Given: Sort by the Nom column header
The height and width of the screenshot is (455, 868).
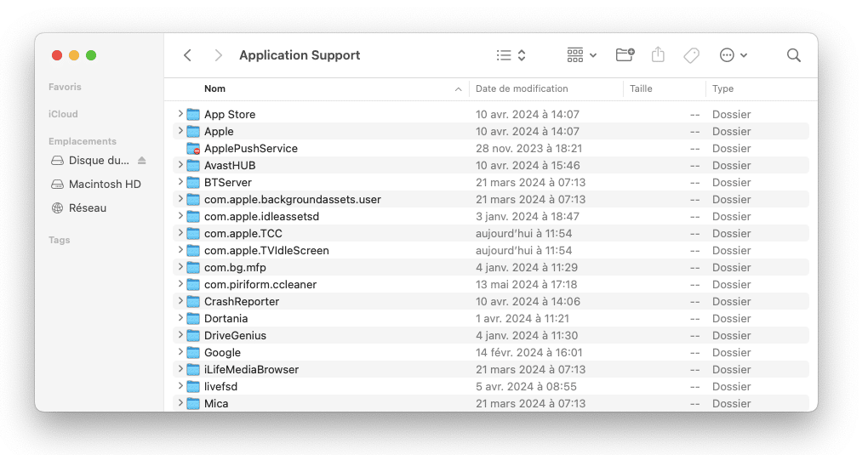Looking at the screenshot, I should coord(214,88).
